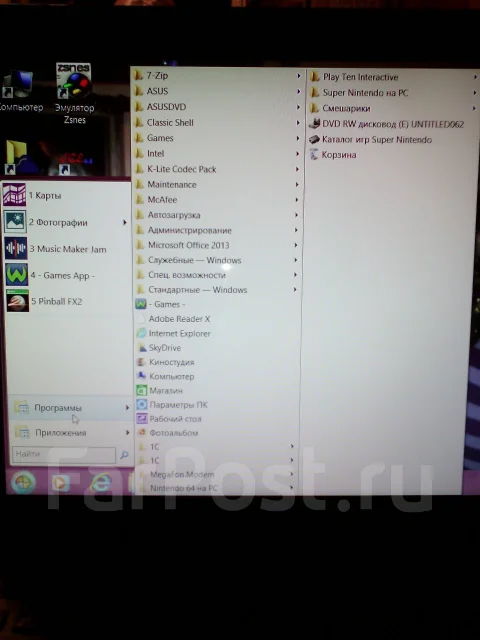This screenshot has height=640, width=480.
Task: Open the 1 Карты maps app icon
Action: pyautogui.click(x=15, y=195)
